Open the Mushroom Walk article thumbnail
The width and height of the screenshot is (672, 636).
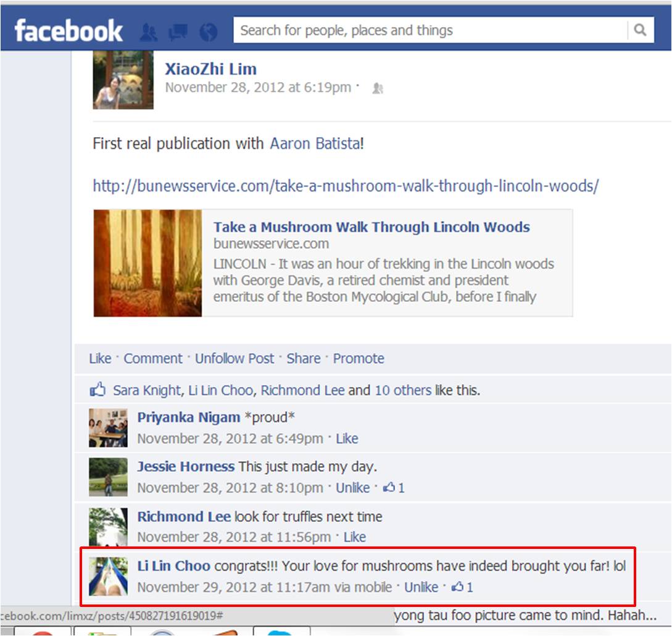pos(147,263)
